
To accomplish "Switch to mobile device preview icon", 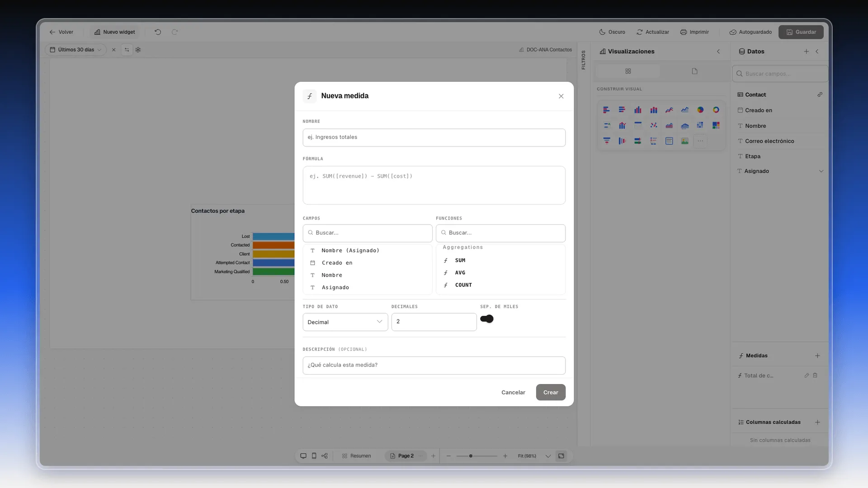I will 314,456.
